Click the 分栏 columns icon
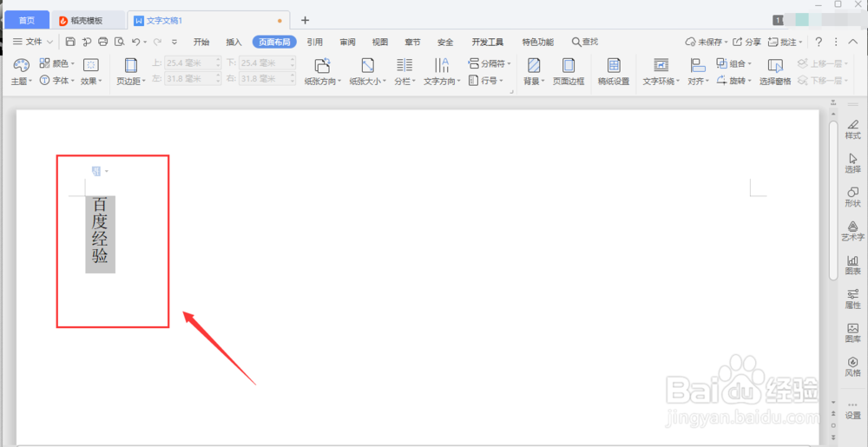Image resolution: width=868 pixels, height=447 pixels. tap(404, 65)
